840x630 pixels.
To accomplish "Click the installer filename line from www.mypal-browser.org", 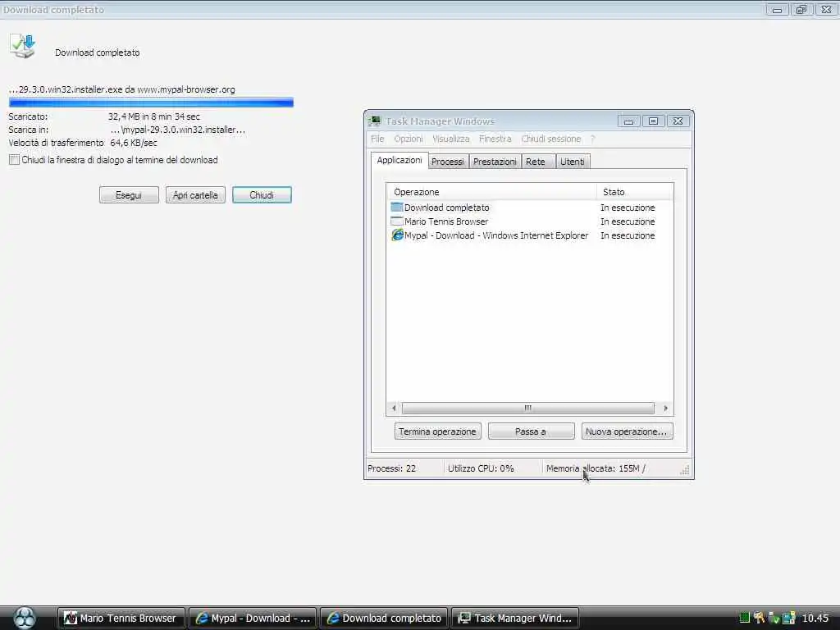I will click(x=121, y=89).
